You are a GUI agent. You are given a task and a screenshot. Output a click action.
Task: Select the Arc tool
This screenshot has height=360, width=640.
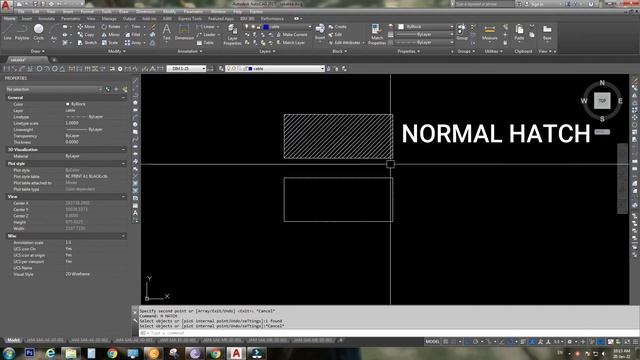(54, 32)
